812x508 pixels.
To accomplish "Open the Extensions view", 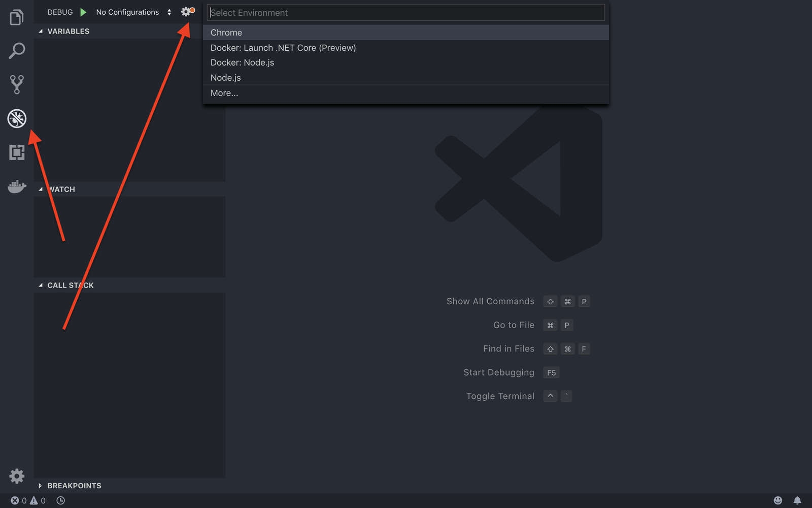I will [17, 152].
